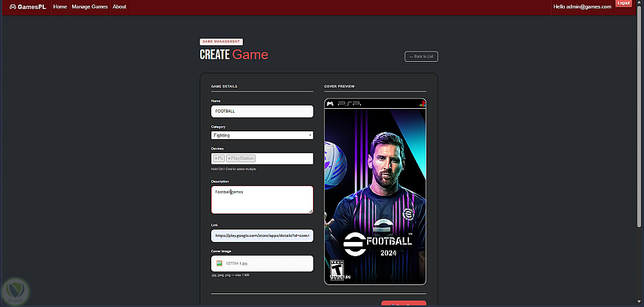Click the GamesPL gamepad logo icon
Viewport: 644px width, 307px height.
click(13, 6)
